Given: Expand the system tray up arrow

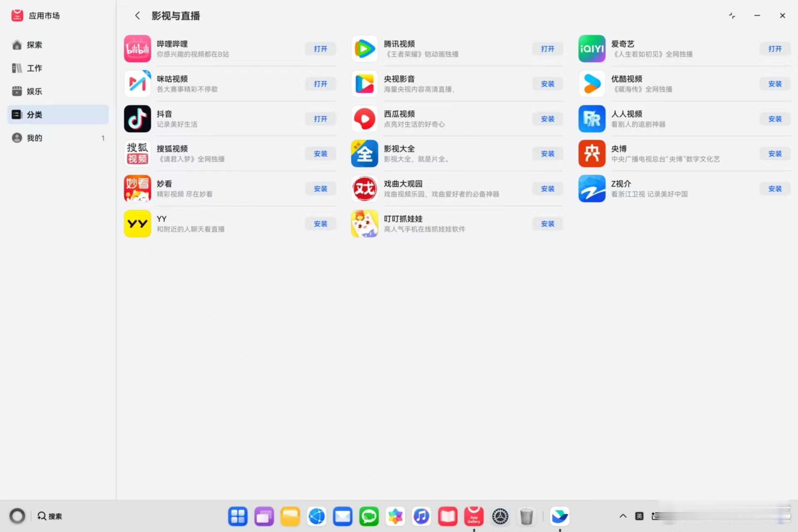Looking at the screenshot, I should [623, 516].
